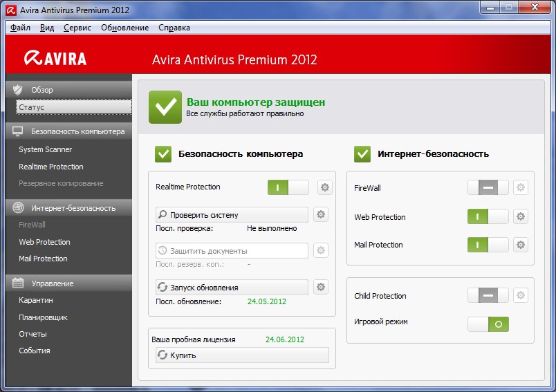
Task: Click Безопасность компьютера sidebar header
Action: [68, 131]
